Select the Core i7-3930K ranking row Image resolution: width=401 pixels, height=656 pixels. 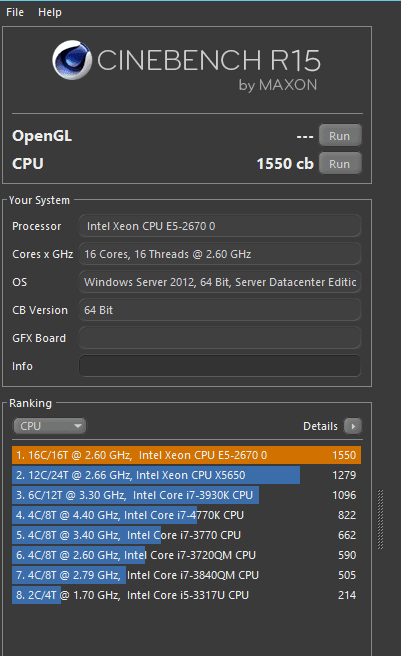point(186,495)
